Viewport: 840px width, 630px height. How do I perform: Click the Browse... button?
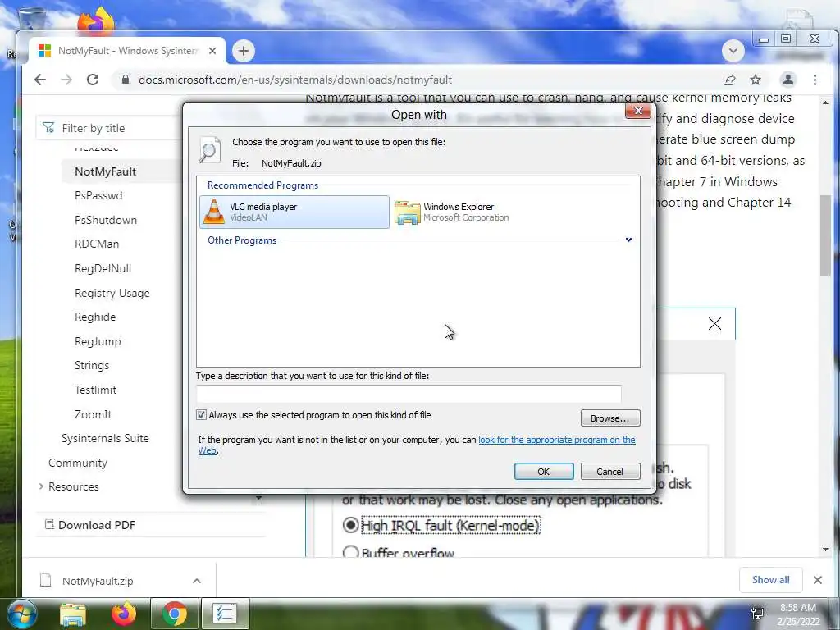tap(610, 418)
